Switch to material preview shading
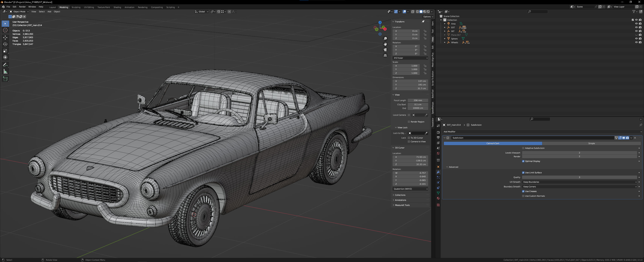Screen dimensions: 644x262 click(x=425, y=11)
